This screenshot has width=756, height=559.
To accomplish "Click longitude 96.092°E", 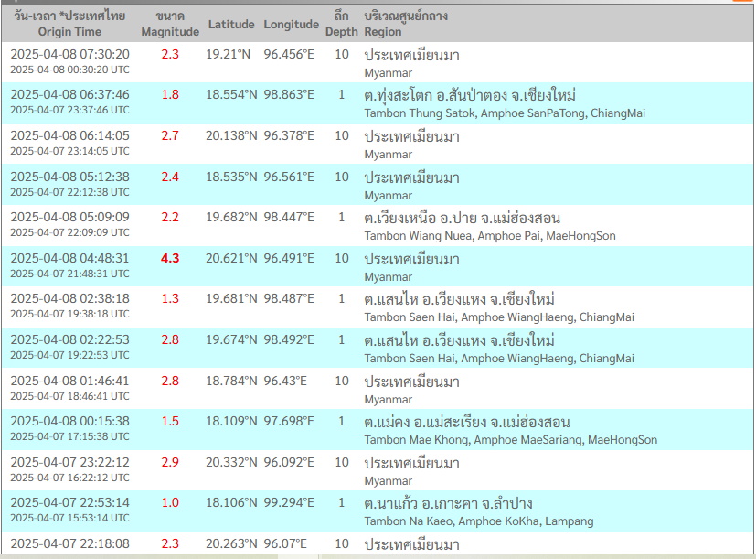I will [x=288, y=462].
